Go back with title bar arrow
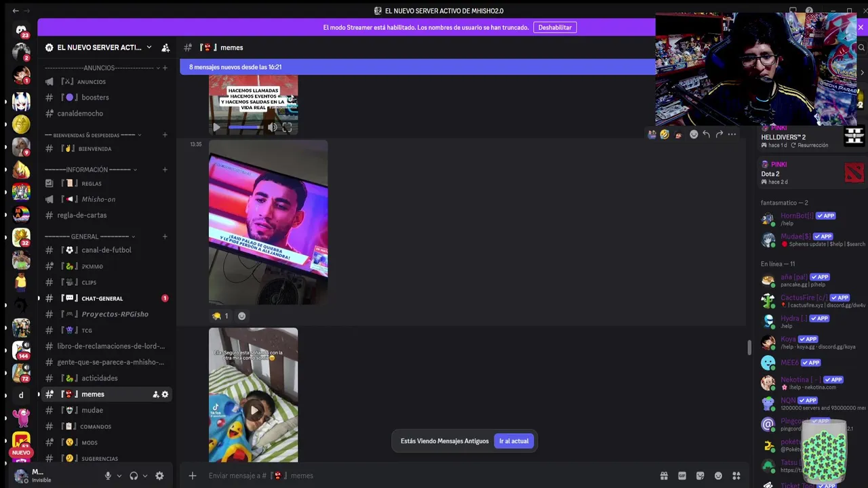 (x=16, y=11)
